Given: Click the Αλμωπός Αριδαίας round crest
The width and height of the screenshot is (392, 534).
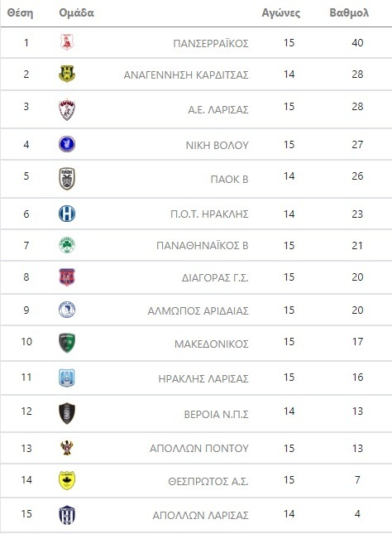Looking at the screenshot, I should 67,310.
